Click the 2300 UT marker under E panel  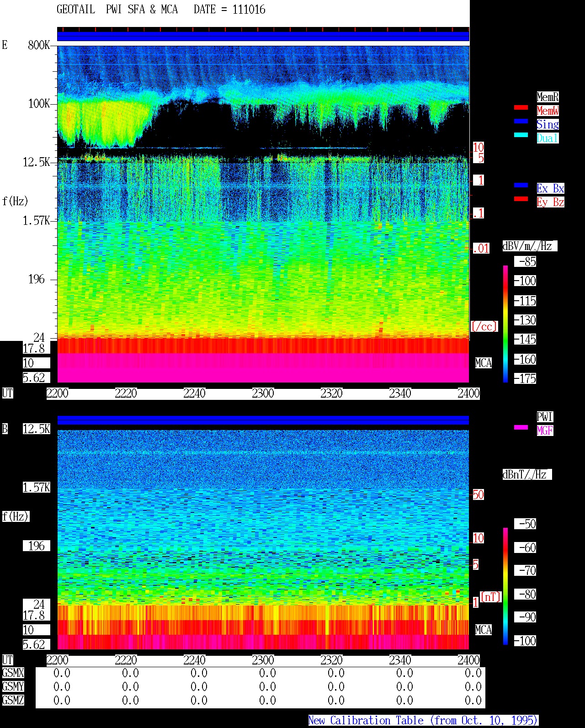coord(263,393)
